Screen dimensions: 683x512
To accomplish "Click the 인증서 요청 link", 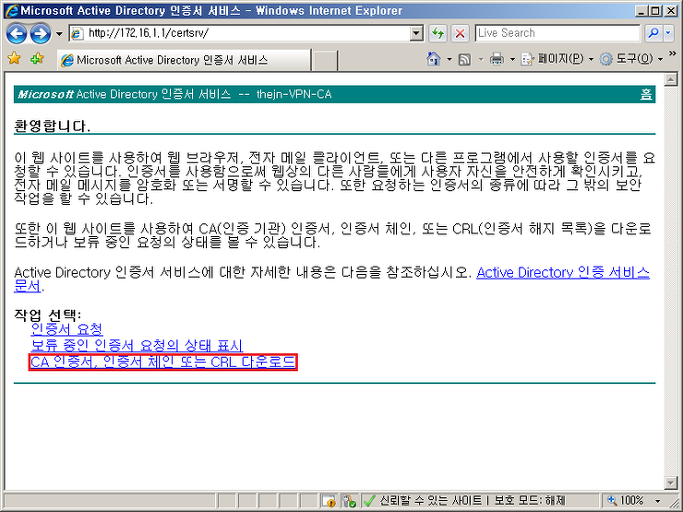I will (x=67, y=329).
